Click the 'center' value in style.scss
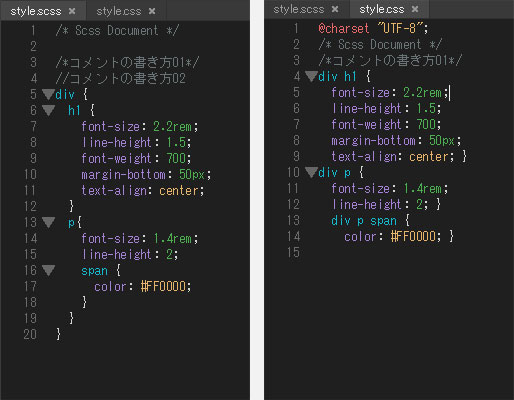The height and width of the screenshot is (400, 514). click(x=179, y=191)
